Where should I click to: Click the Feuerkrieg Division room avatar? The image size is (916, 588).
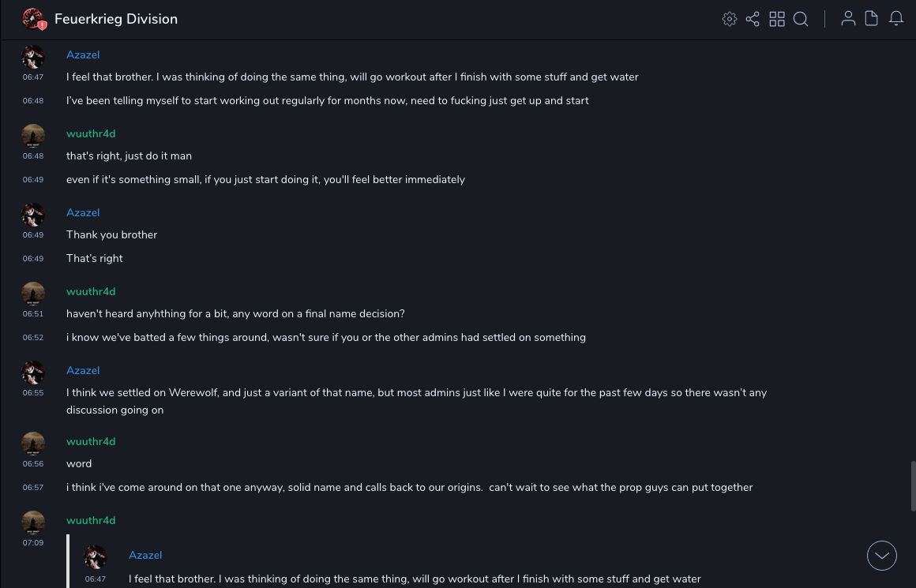pyautogui.click(x=33, y=19)
